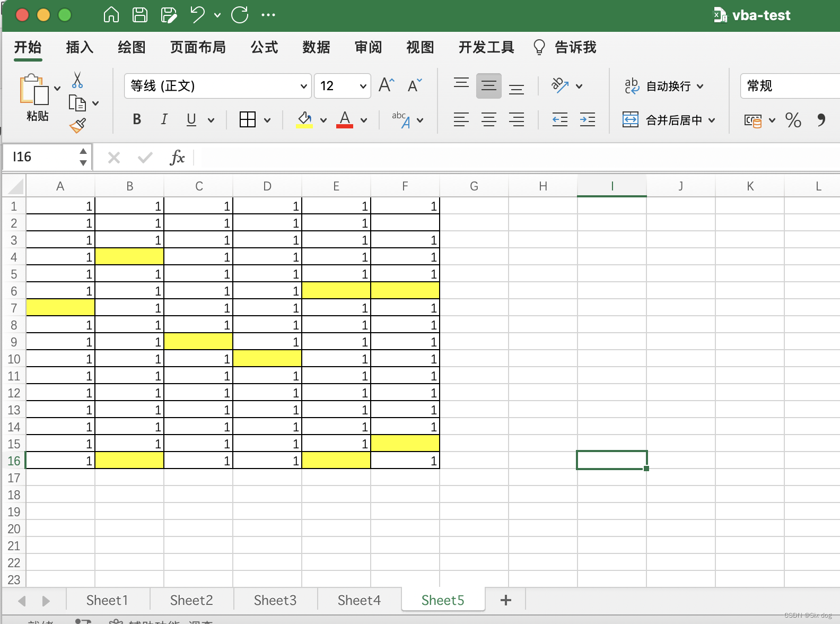Image resolution: width=840 pixels, height=624 pixels.
Task: Click the Name Box dropdown arrows
Action: tap(83, 157)
